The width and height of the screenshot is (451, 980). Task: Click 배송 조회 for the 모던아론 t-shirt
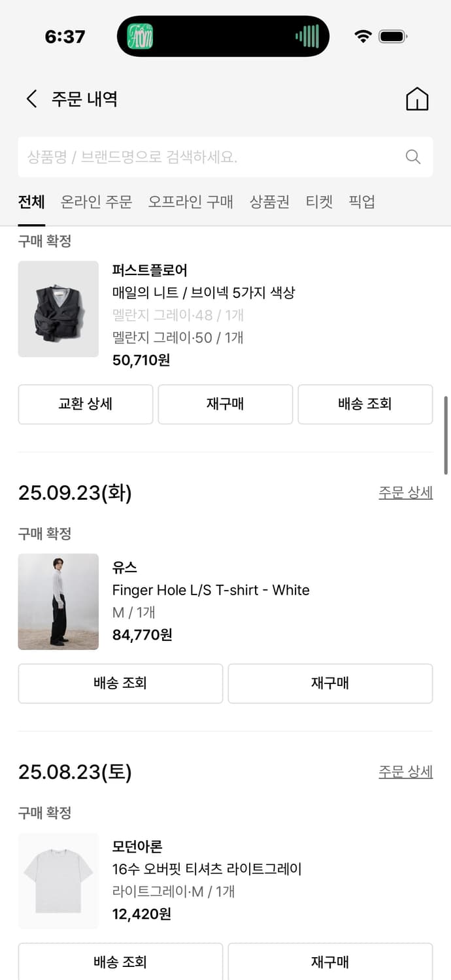coord(120,962)
